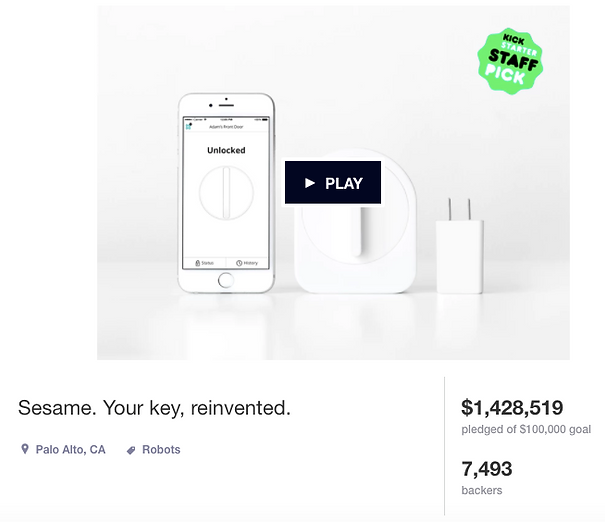The image size is (605, 522).
Task: Click the Kickstarter Staff Pick badge
Action: [x=510, y=60]
